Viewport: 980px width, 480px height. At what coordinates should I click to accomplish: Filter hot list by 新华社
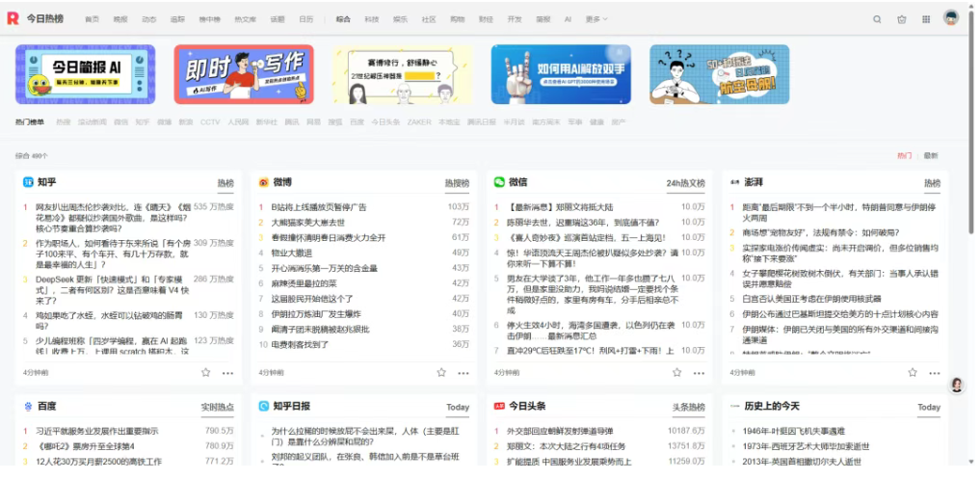point(266,121)
